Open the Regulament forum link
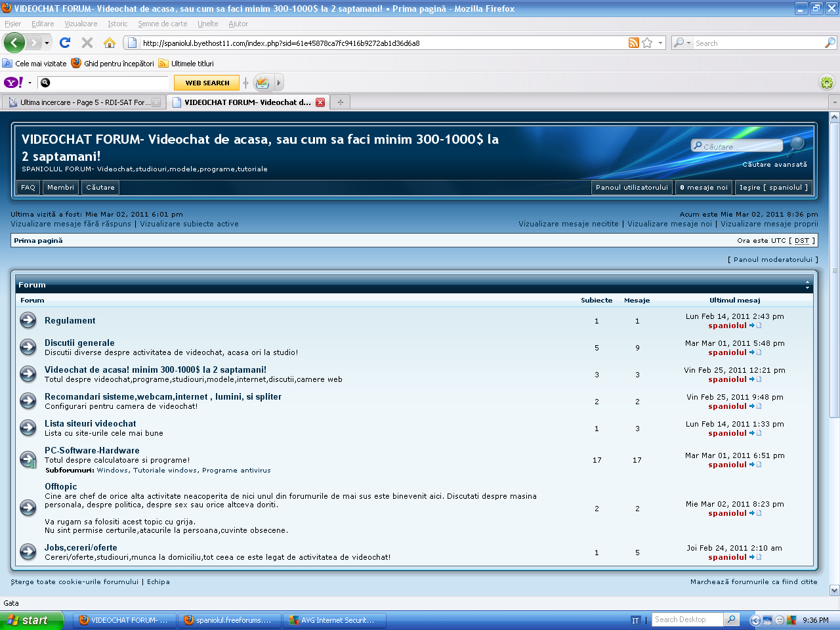Image resolution: width=840 pixels, height=630 pixels. pos(70,320)
